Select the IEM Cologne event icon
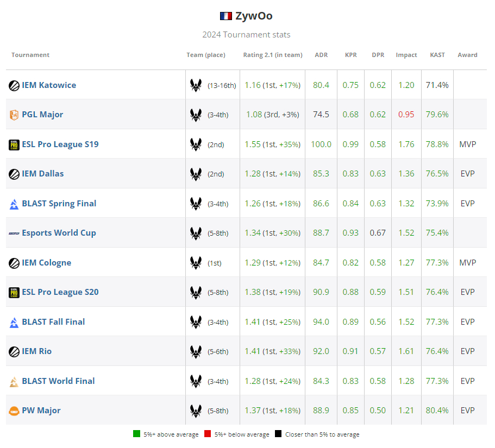This screenshot has height=448, width=495. [13, 263]
